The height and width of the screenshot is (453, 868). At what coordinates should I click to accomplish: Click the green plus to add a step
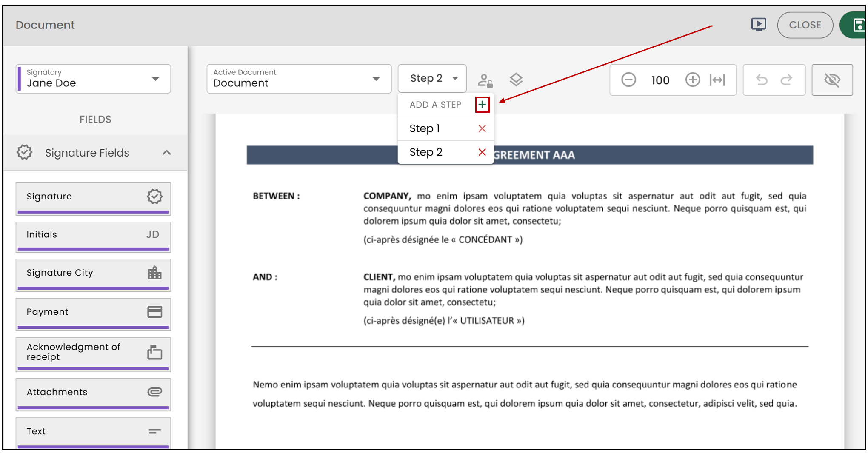click(482, 105)
